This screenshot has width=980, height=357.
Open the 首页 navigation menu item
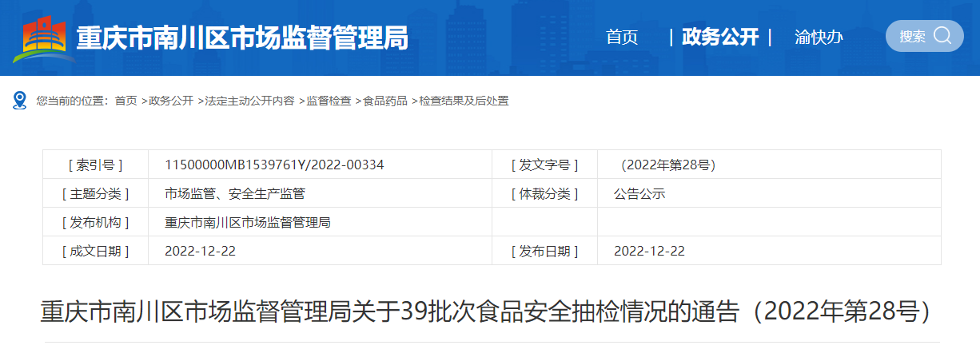coord(622,37)
